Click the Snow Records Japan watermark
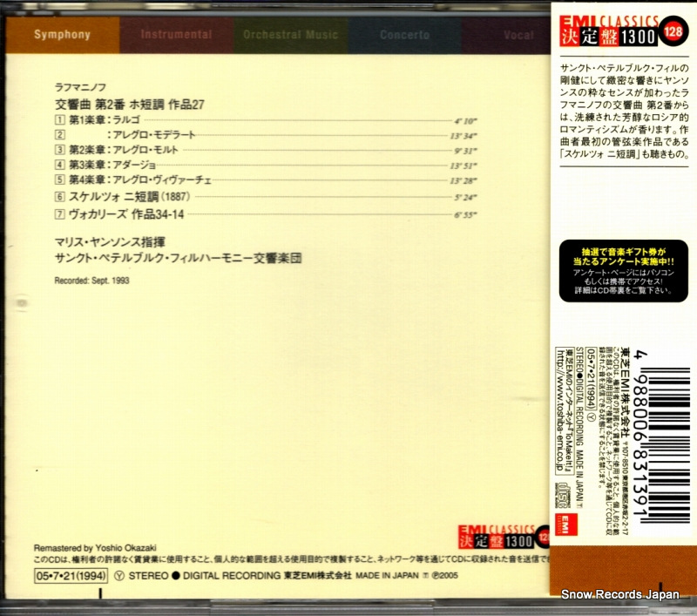Viewport: 697px width, 616px height. pos(622,595)
